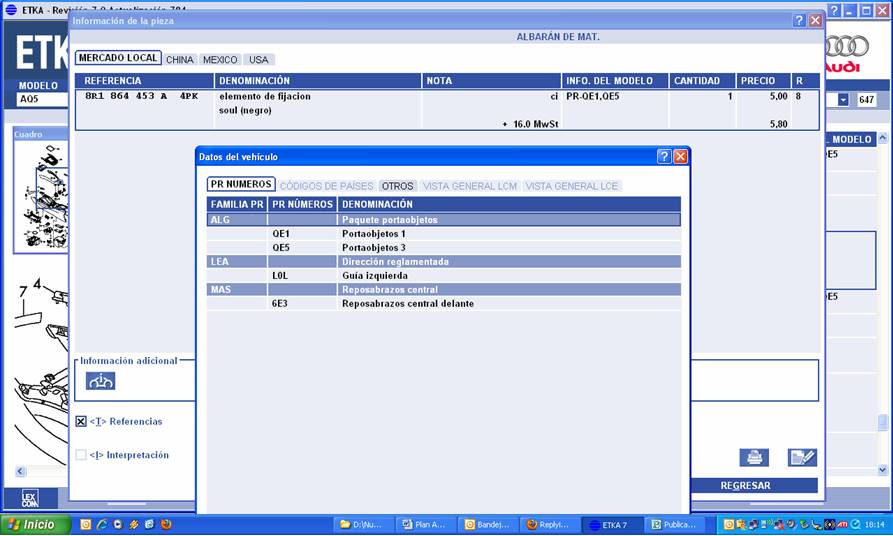Click the elemento de fijacion description
The image size is (893, 536).
(265, 96)
